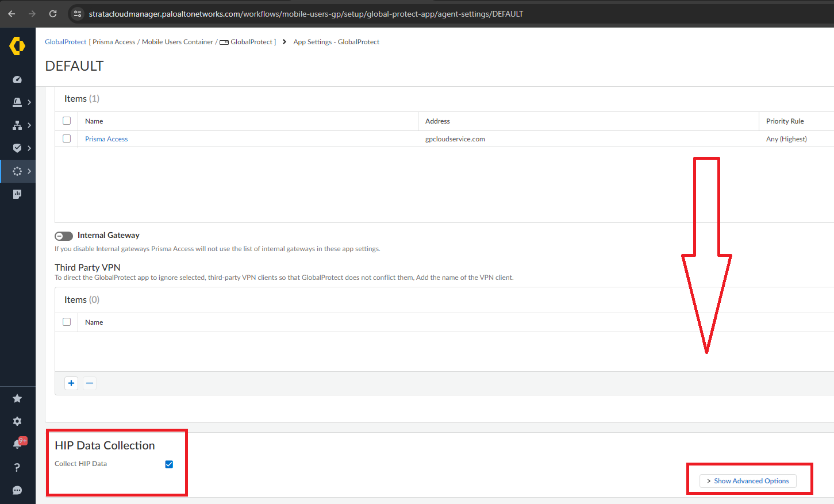Open the reports icon below workflows
This screenshot has height=504, width=834.
click(17, 194)
